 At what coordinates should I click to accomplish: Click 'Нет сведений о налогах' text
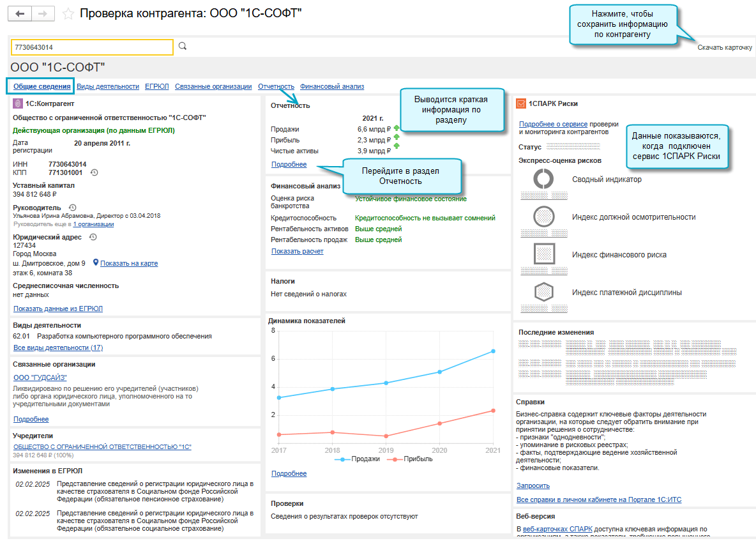tap(308, 294)
